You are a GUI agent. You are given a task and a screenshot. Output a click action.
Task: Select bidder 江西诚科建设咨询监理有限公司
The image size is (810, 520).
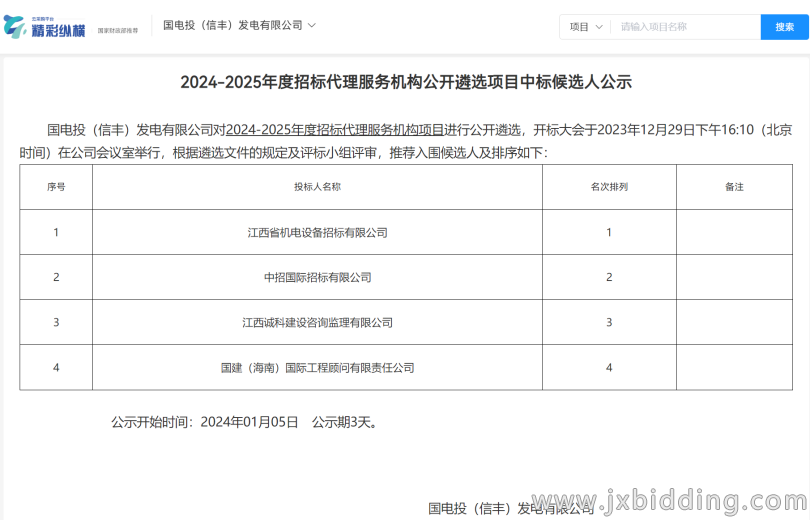point(317,322)
